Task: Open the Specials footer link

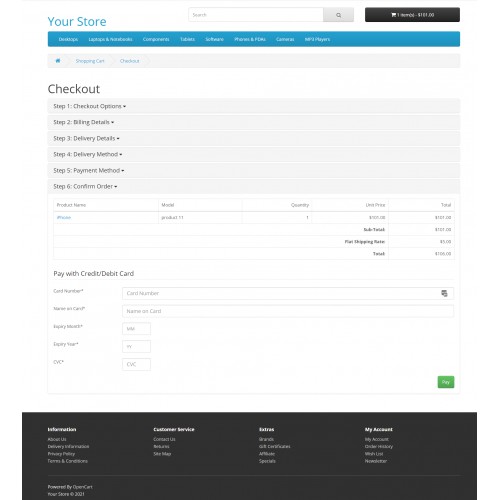Action: (x=267, y=461)
